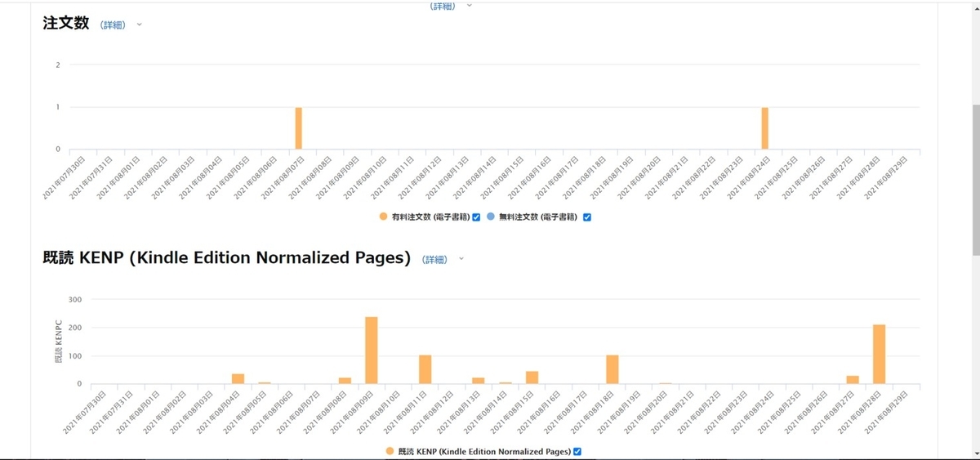Click the 無料注文数 (電子書籍) legend label
The height and width of the screenshot is (460, 980).
click(538, 217)
